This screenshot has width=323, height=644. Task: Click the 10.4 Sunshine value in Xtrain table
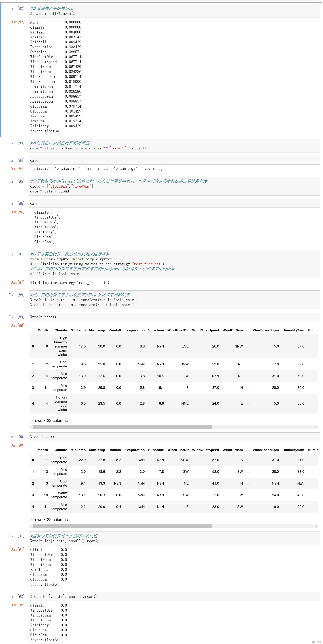coord(160,376)
